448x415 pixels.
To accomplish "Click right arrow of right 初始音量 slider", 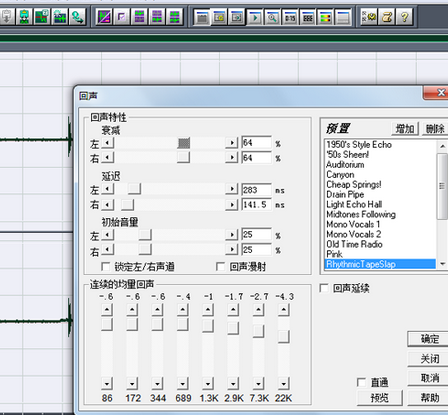I will [231, 249].
